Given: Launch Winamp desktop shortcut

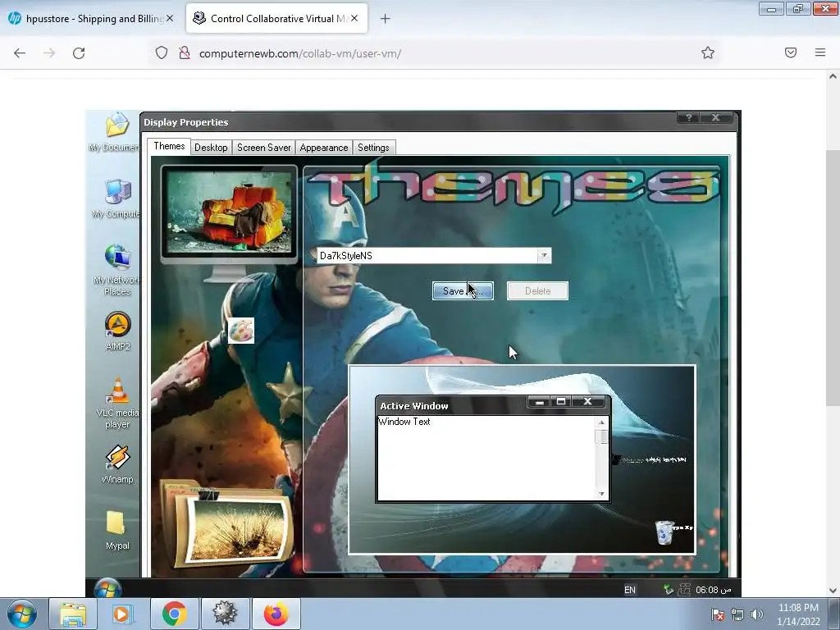Looking at the screenshot, I should click(117, 464).
